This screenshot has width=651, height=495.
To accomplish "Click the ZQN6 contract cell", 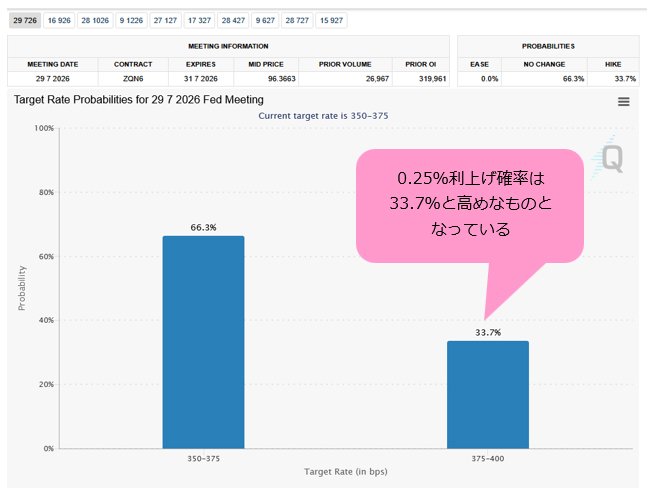I will pyautogui.click(x=133, y=78).
